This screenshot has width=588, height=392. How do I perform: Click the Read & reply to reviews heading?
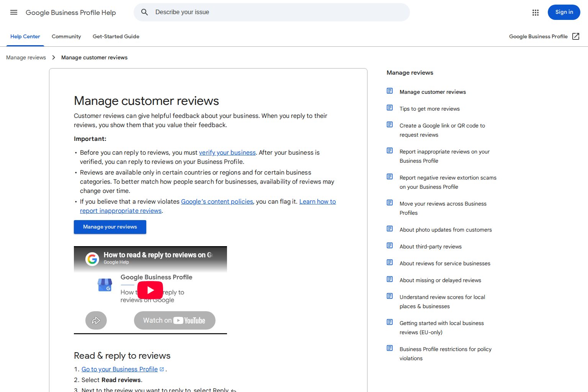pyautogui.click(x=122, y=356)
